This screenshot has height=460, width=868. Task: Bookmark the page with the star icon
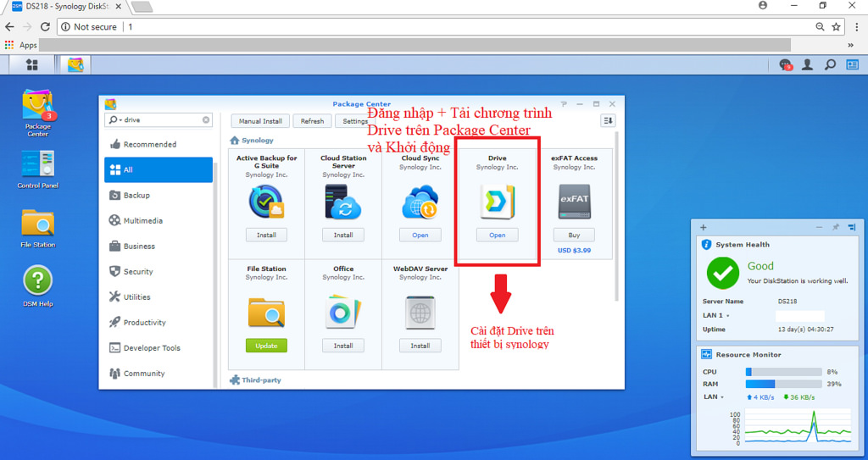[x=836, y=26]
